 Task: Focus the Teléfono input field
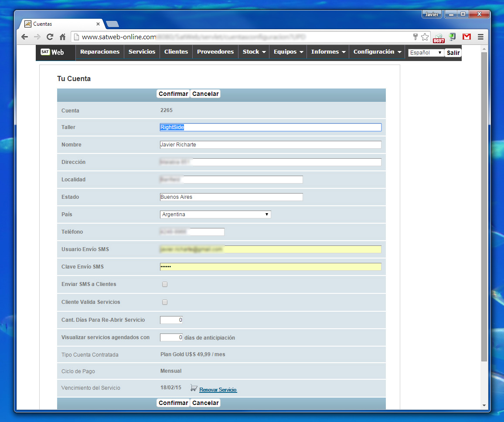click(192, 232)
